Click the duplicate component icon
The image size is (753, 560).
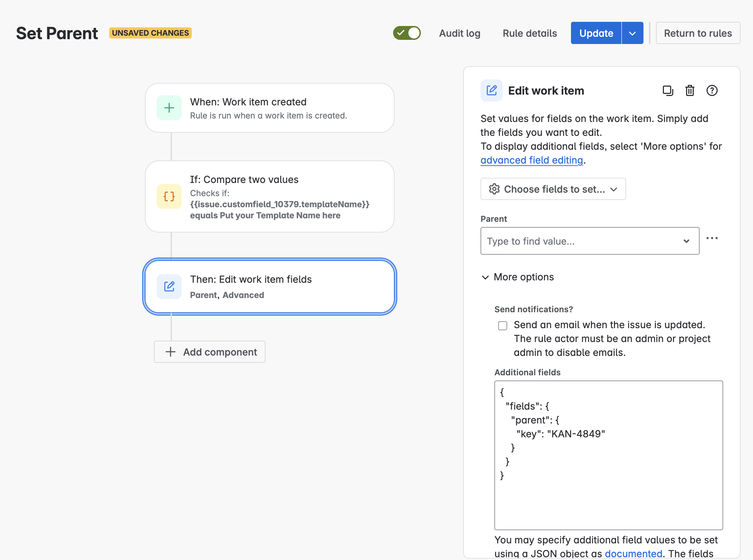point(668,91)
